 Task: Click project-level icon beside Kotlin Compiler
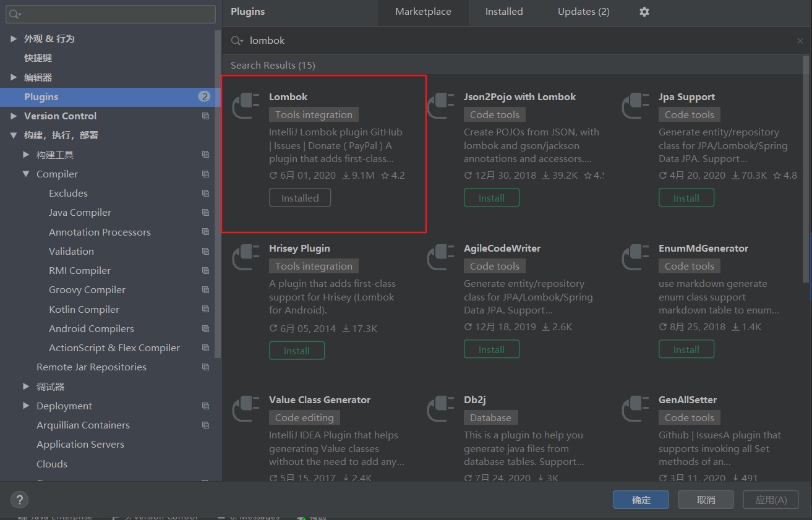205,310
